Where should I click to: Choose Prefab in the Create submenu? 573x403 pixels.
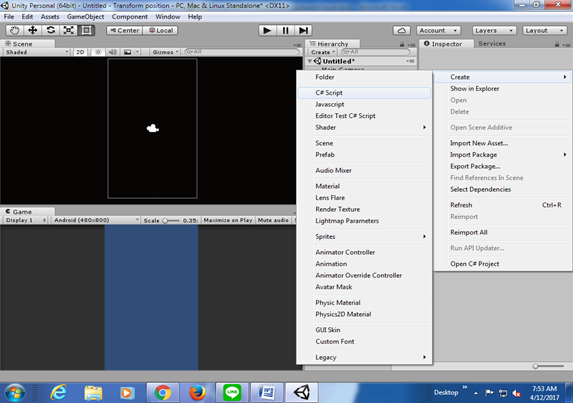tap(364, 155)
